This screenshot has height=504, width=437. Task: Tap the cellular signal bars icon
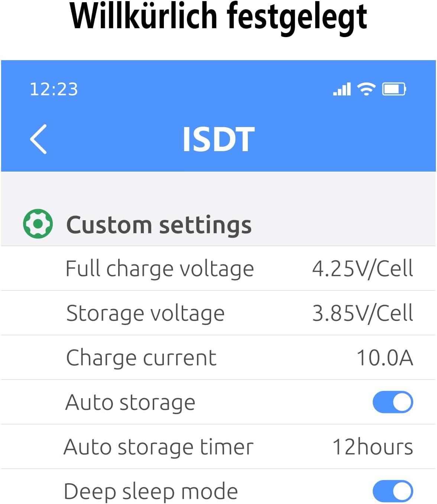tap(342, 89)
